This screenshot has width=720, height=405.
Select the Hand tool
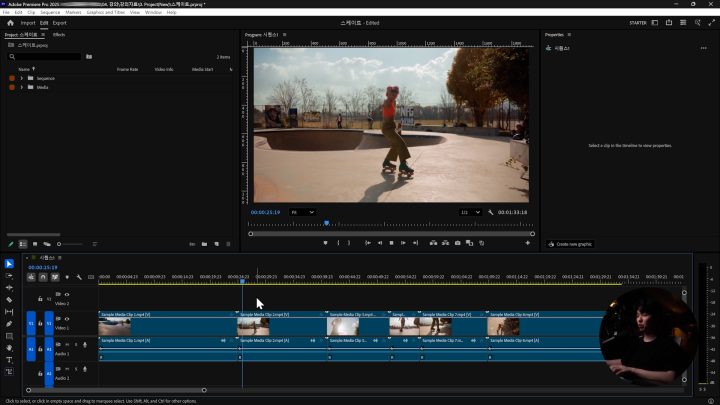click(9, 347)
